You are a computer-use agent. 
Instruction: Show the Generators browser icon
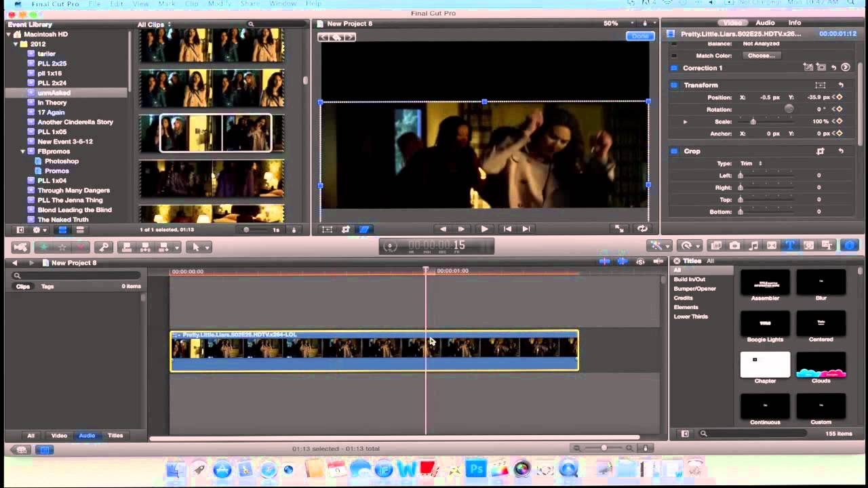(x=808, y=245)
